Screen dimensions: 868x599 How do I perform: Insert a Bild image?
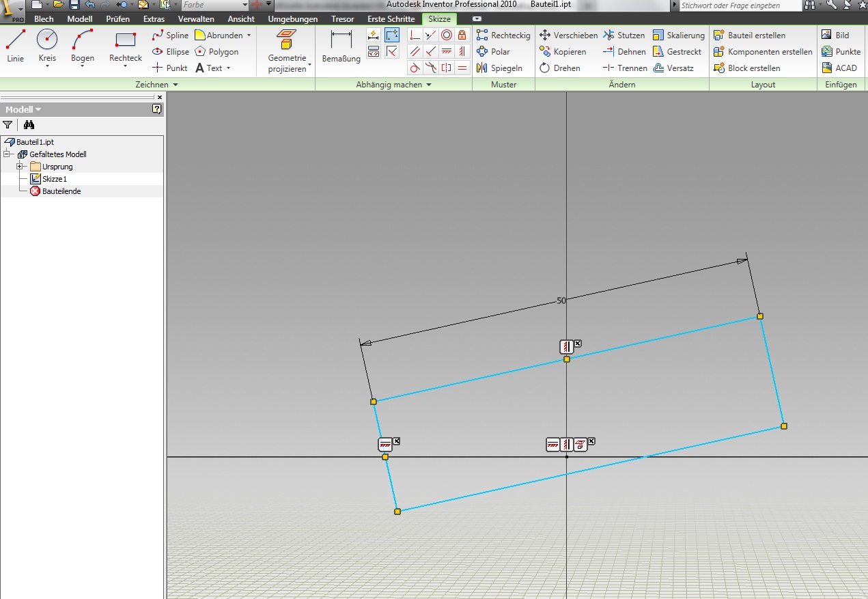835,36
